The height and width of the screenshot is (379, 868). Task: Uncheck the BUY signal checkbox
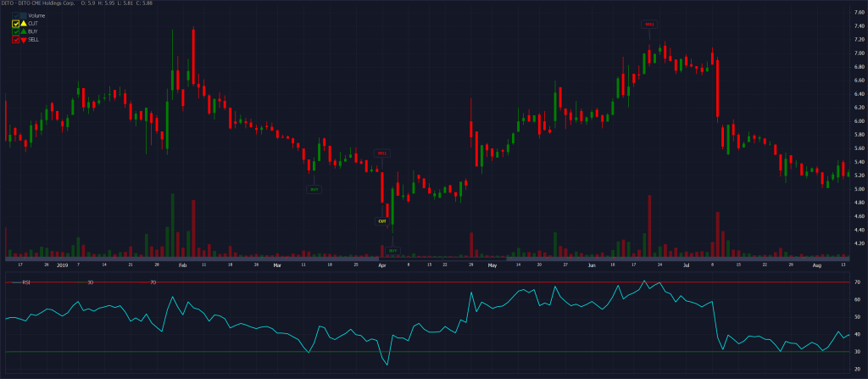[x=15, y=31]
